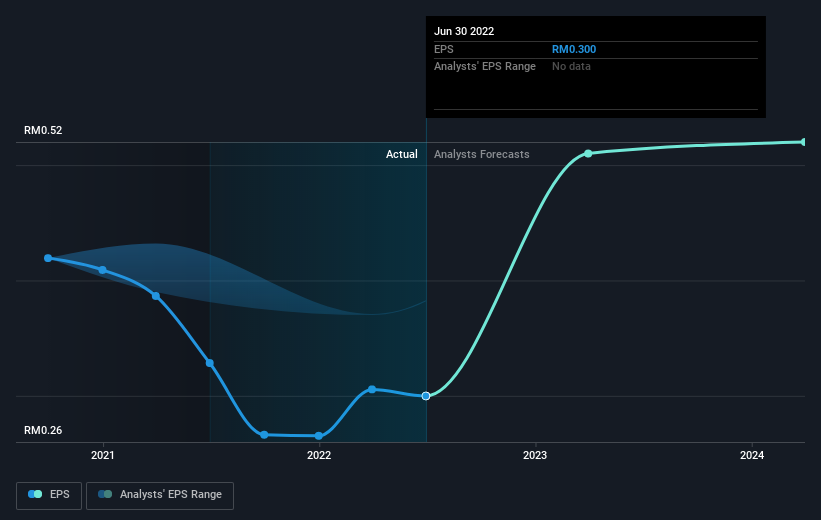Click the final forecast point near 2024
Viewport: 821px width, 520px height.
[803, 142]
